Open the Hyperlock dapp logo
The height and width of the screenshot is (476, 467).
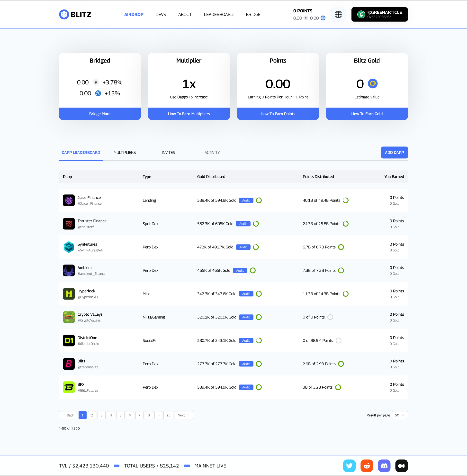tap(69, 294)
